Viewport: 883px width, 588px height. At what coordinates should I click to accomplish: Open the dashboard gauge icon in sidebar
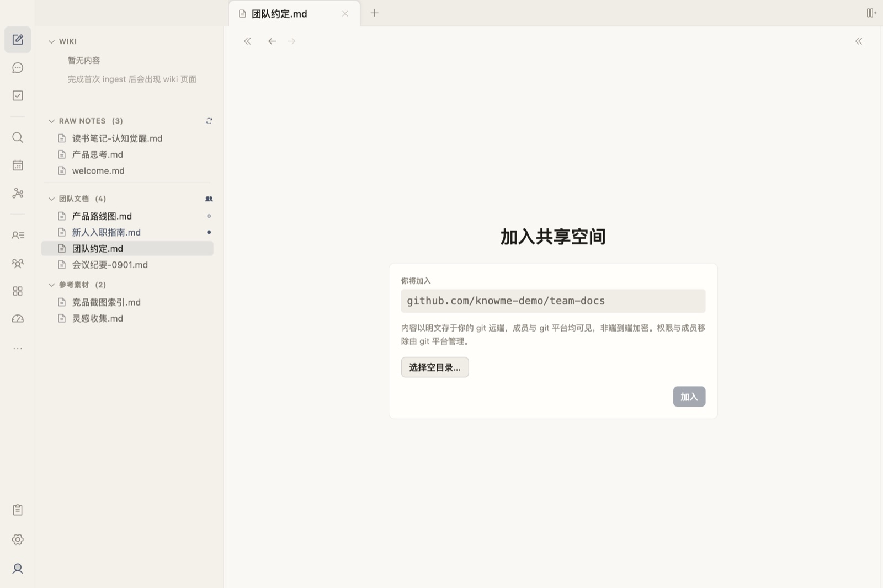[x=18, y=319]
